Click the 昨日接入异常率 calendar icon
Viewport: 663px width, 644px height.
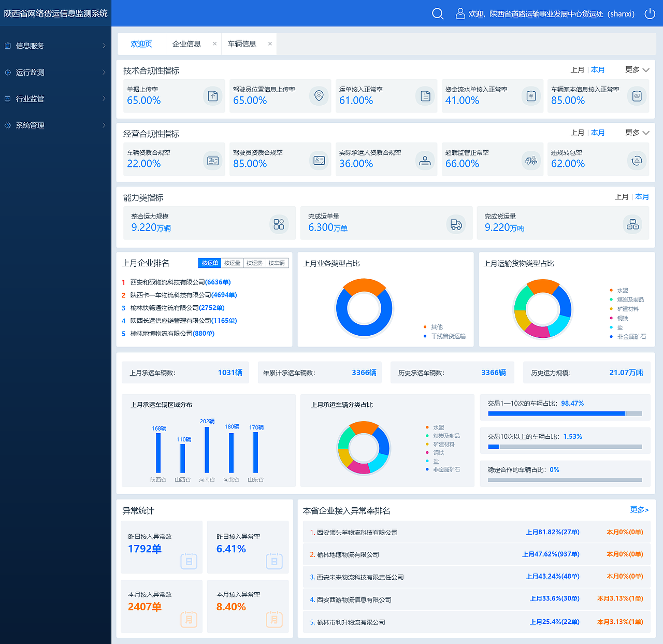[274, 561]
